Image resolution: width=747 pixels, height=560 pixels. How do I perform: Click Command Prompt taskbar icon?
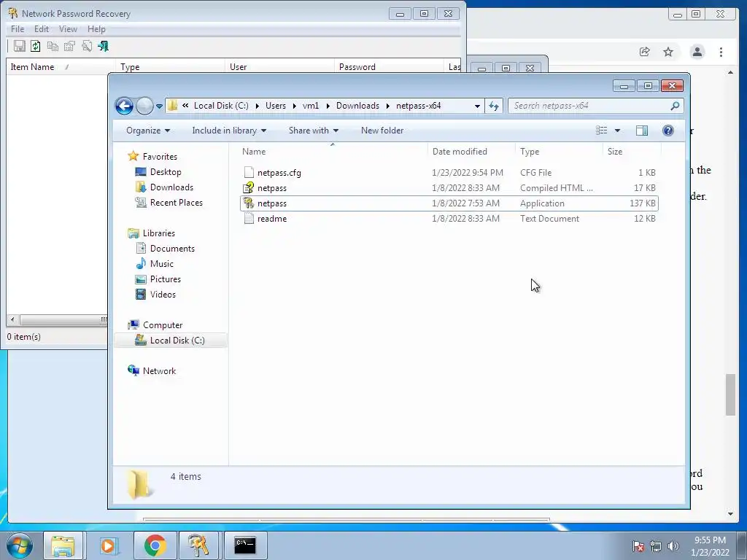pos(245,545)
